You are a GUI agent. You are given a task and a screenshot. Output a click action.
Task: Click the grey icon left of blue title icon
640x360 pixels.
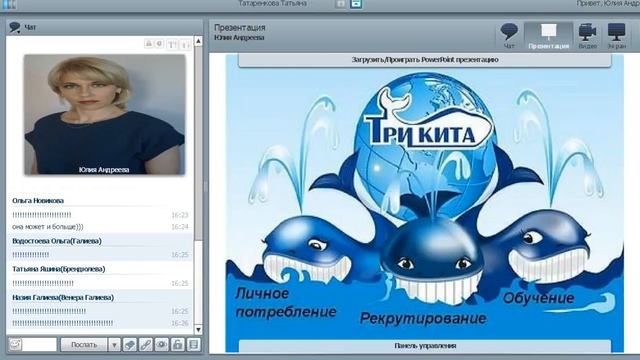pyautogui.click(x=340, y=4)
